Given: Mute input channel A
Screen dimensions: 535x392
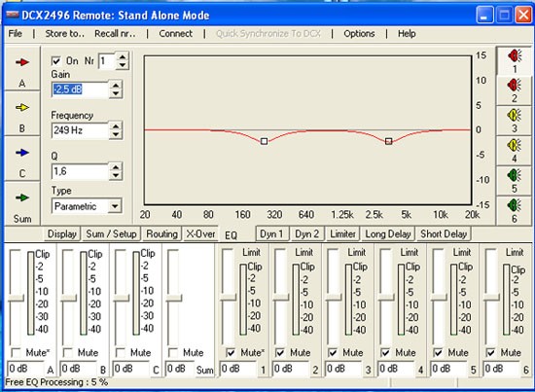Looking at the screenshot, I should [x=16, y=352].
